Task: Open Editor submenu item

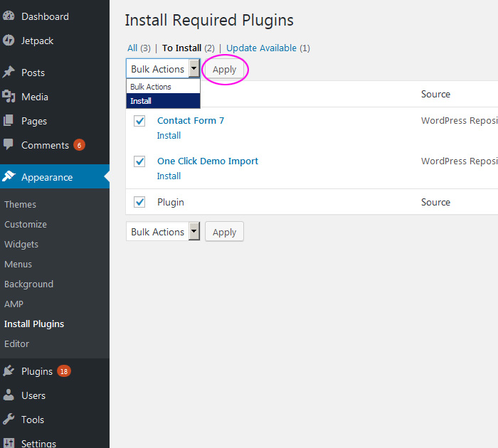Action: coord(16,343)
